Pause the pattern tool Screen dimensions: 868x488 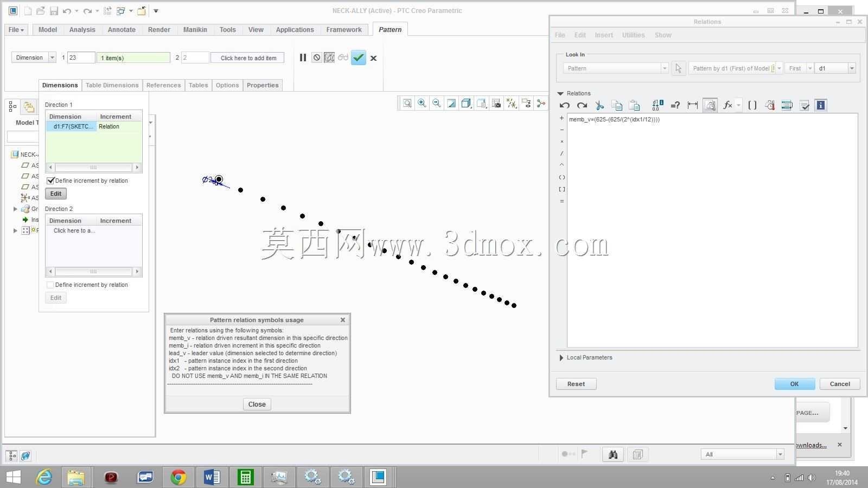click(x=303, y=57)
